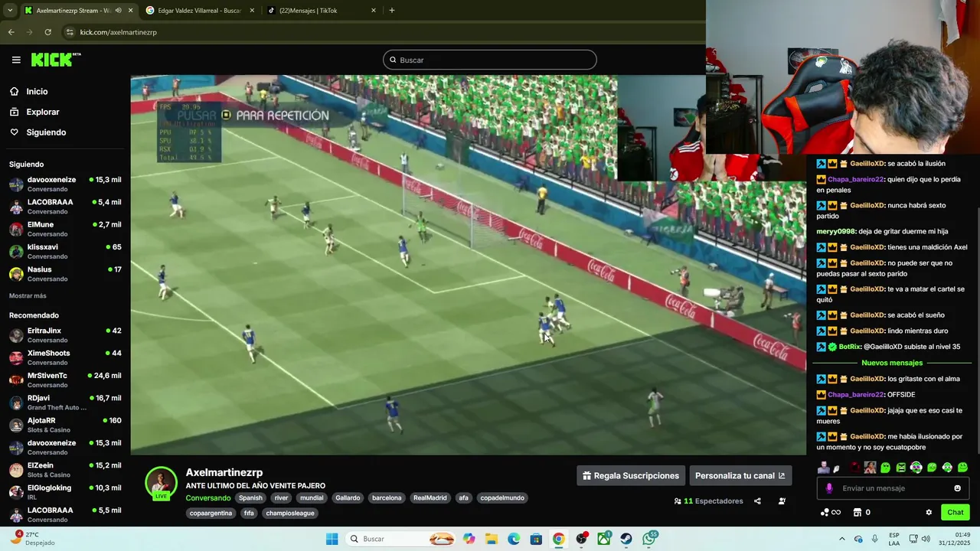Click the Nuevos mensajes indicator in chat
The width and height of the screenshot is (980, 551).
[892, 363]
